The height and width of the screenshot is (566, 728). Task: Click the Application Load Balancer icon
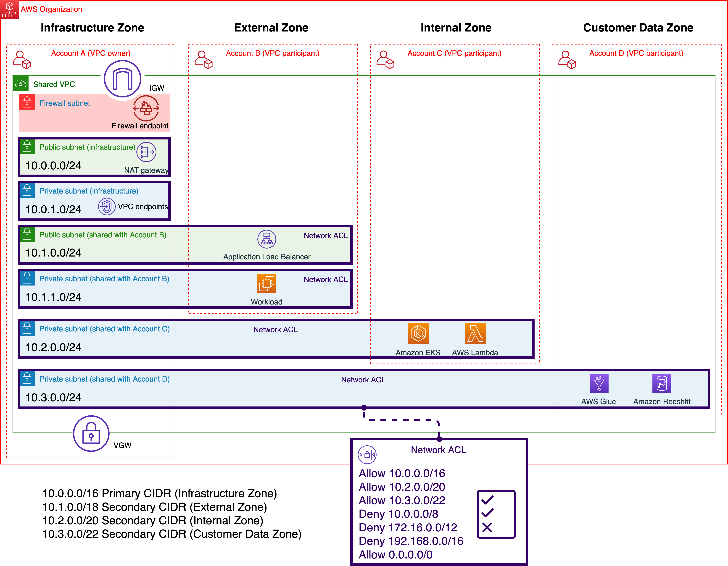[267, 239]
